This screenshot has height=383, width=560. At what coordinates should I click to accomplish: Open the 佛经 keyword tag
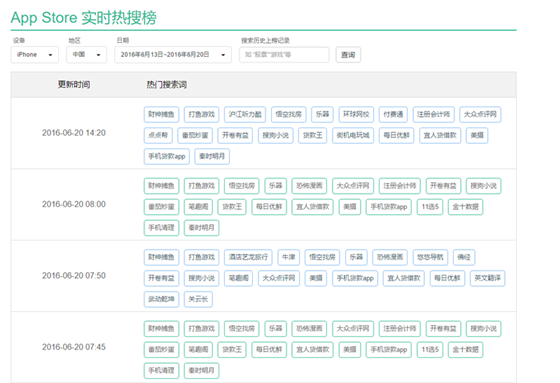click(x=464, y=257)
